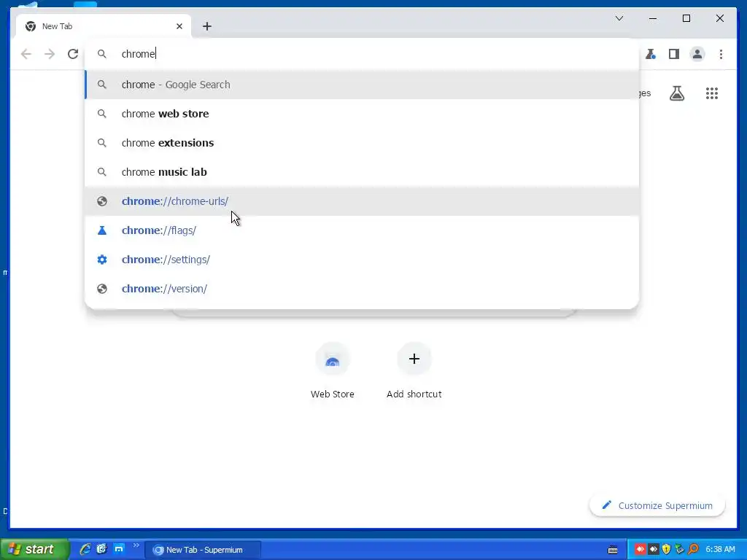This screenshot has width=747, height=560.
Task: Go forward using the forward arrow
Action: point(50,54)
